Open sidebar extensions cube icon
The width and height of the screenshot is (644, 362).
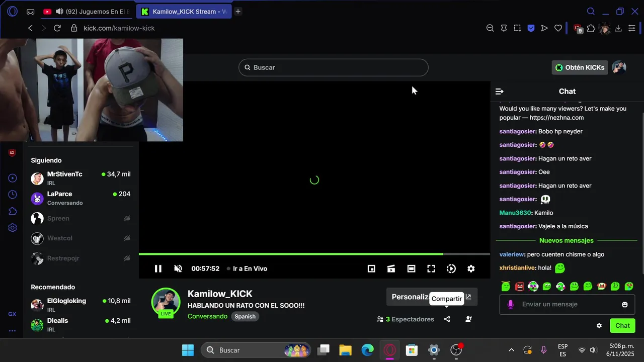pos(13,211)
